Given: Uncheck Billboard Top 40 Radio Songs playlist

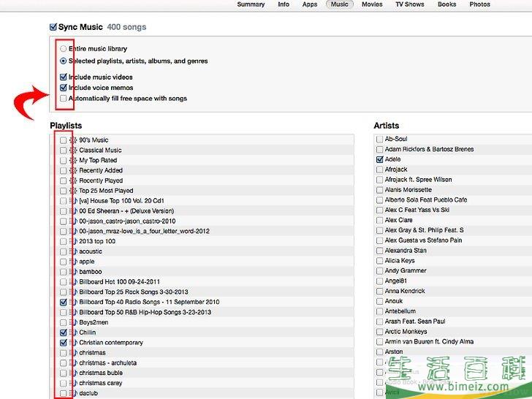Looking at the screenshot, I should tap(63, 302).
